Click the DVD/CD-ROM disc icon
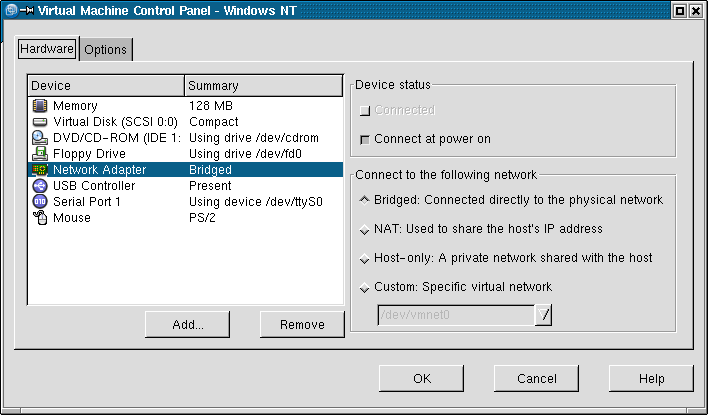The width and height of the screenshot is (708, 415). click(40, 138)
